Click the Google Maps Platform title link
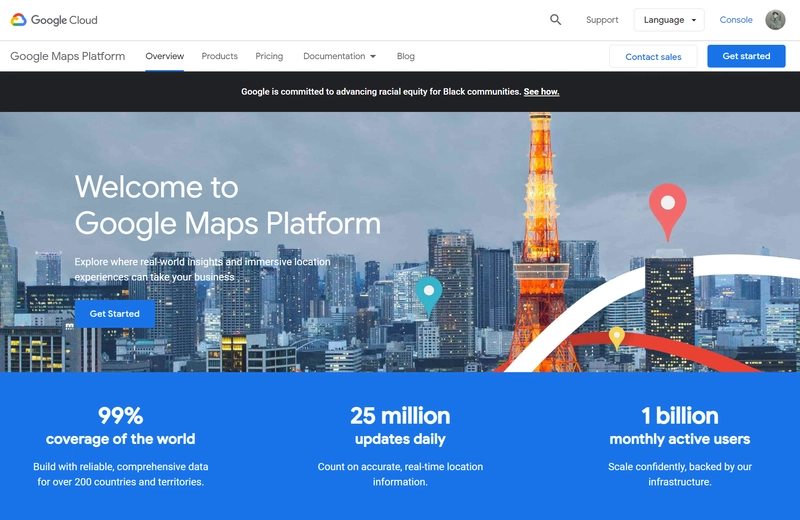Image resolution: width=800 pixels, height=520 pixels. 67,56
